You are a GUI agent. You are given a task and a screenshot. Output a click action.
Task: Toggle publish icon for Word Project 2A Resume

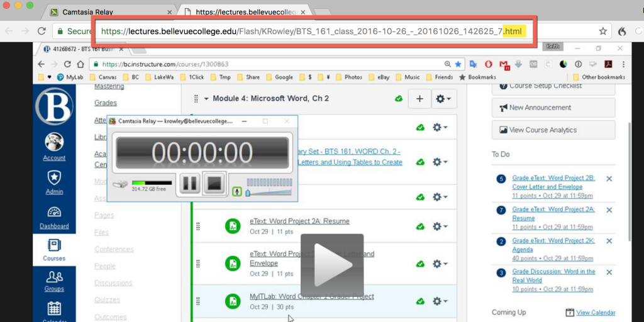pos(419,226)
